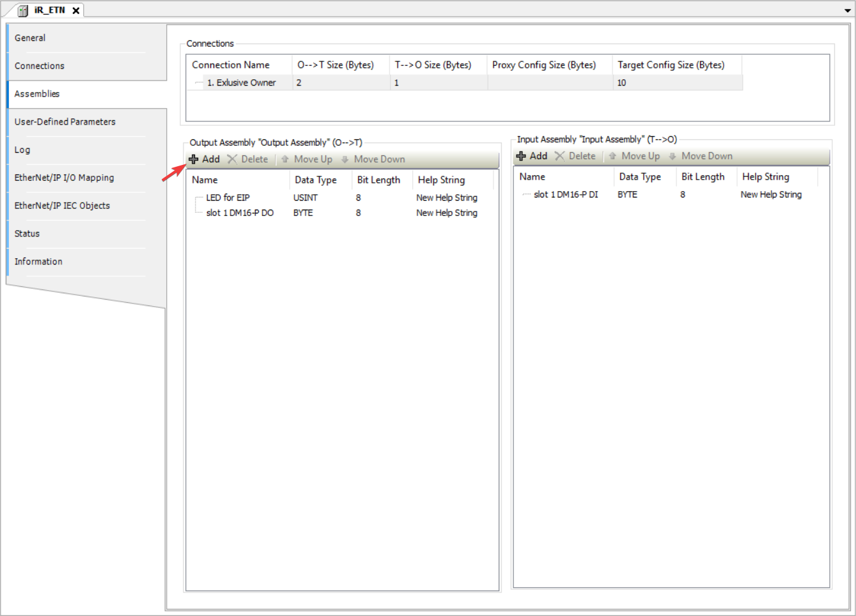
Task: Open the EtherNet/IP I/O Mapping tab
Action: (x=64, y=178)
